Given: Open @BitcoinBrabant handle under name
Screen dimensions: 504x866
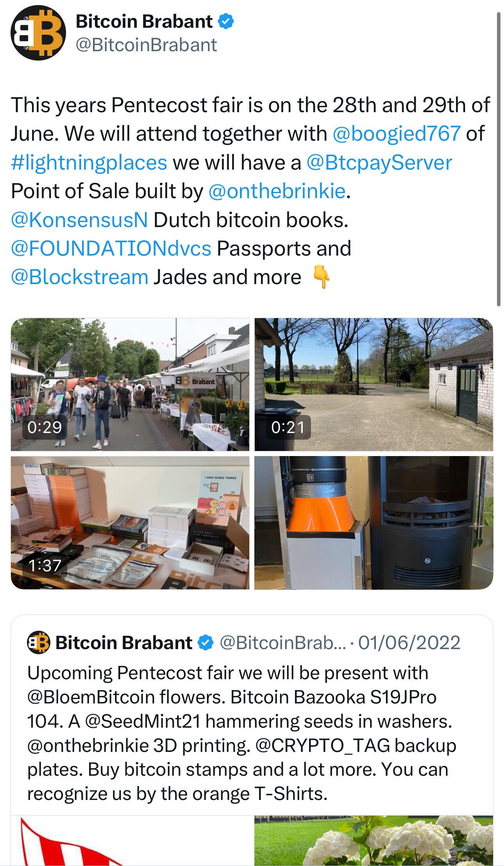Looking at the screenshot, I should click(146, 45).
